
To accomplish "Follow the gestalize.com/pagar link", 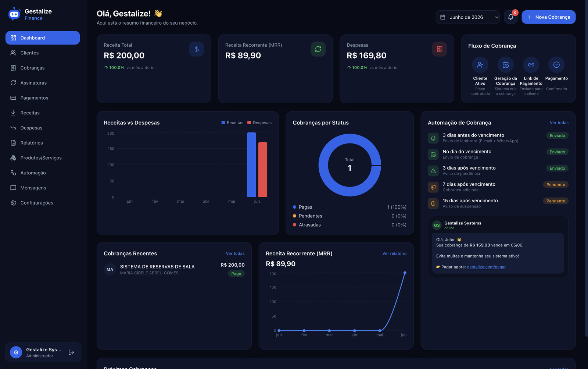I will tap(486, 267).
